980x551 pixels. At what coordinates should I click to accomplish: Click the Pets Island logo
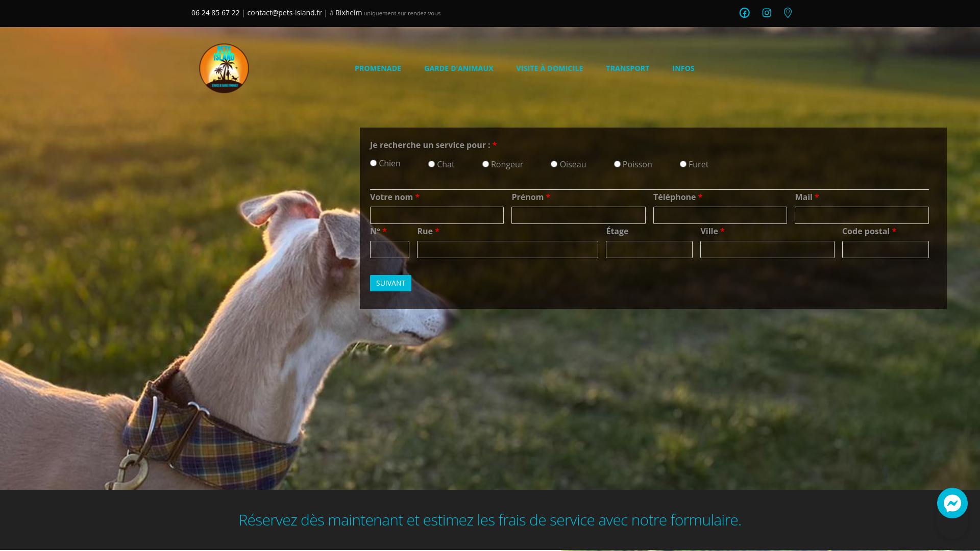coord(224,68)
